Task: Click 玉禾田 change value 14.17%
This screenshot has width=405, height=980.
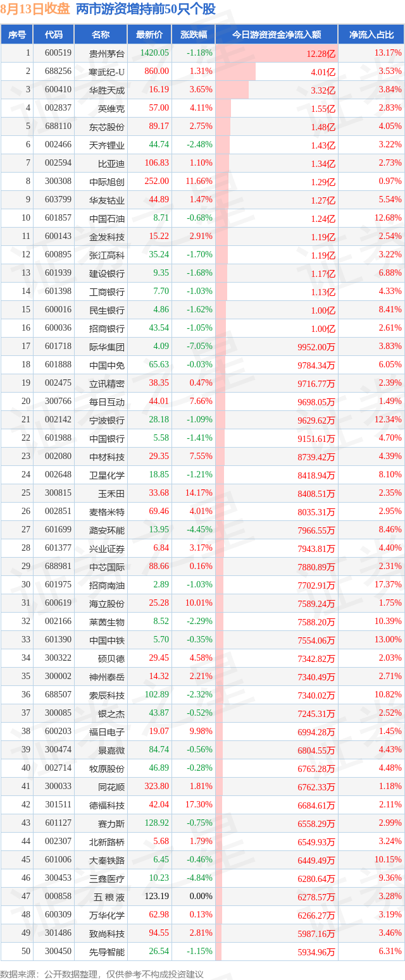Action: [x=199, y=493]
